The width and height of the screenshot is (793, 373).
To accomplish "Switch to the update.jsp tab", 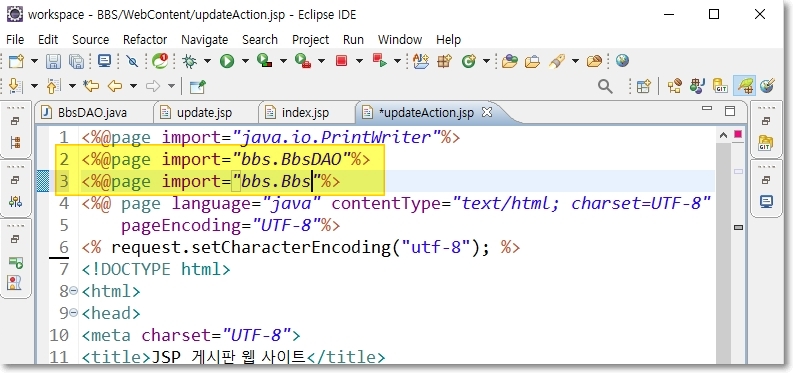I will (x=204, y=112).
